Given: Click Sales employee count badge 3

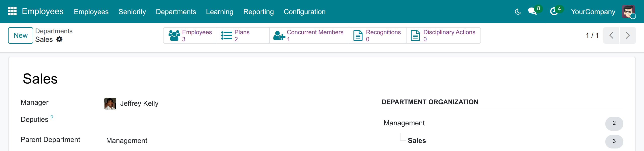Looking at the screenshot, I should click(x=614, y=141).
